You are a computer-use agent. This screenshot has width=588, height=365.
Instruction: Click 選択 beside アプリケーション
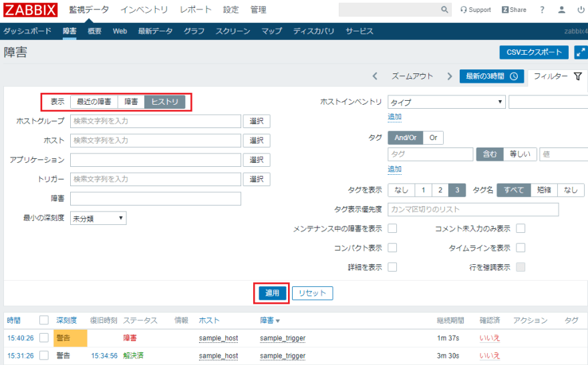[257, 160]
